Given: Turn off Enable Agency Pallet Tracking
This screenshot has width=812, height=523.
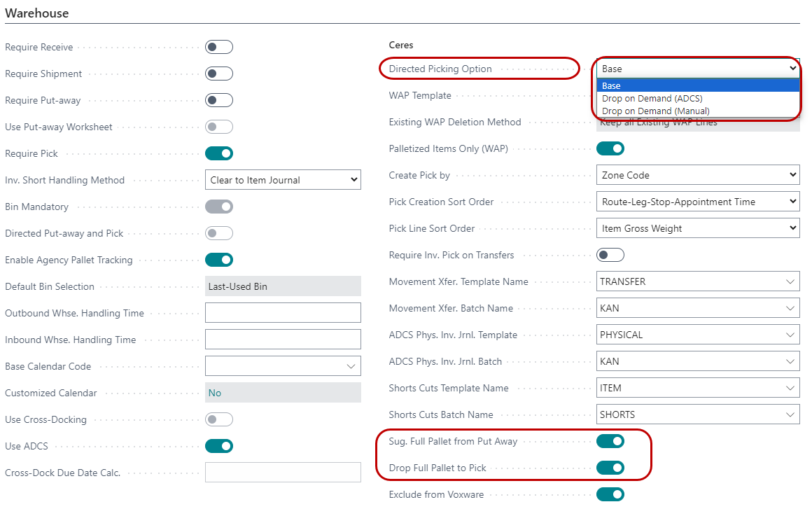Looking at the screenshot, I should (x=218, y=260).
